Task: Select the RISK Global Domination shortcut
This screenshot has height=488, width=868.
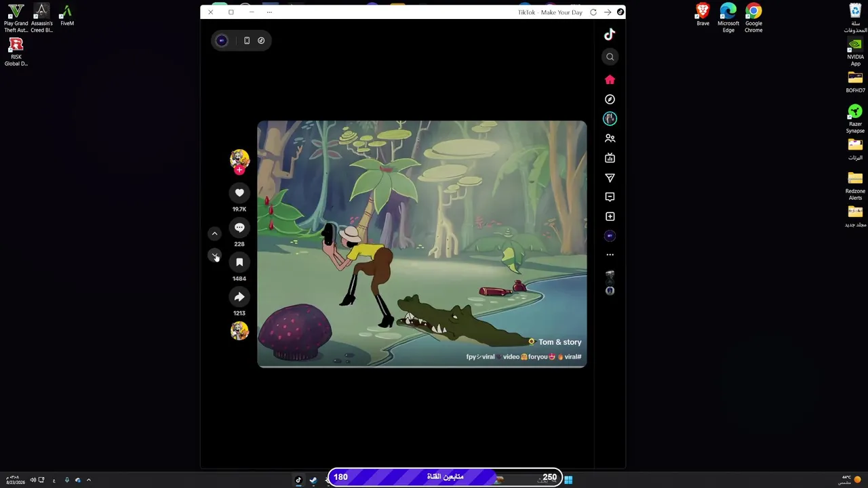Action: point(16,52)
